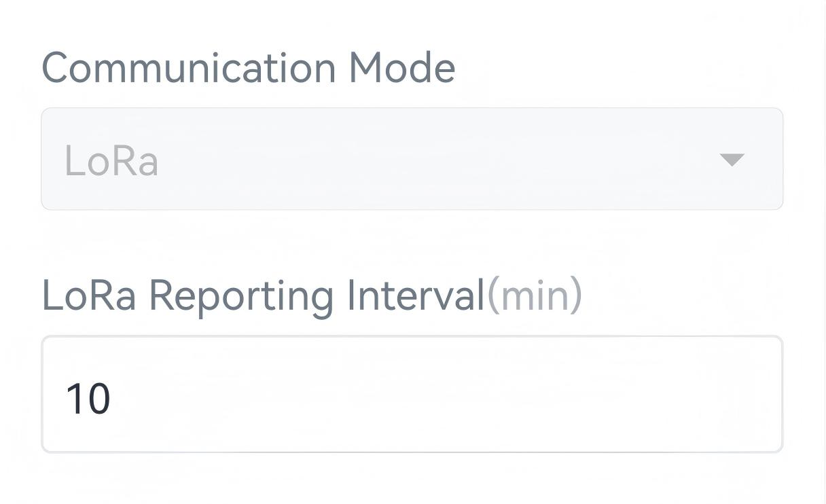Viewport: 826px width, 504px height.
Task: Expand the LoRa combo box
Action: [731, 160]
